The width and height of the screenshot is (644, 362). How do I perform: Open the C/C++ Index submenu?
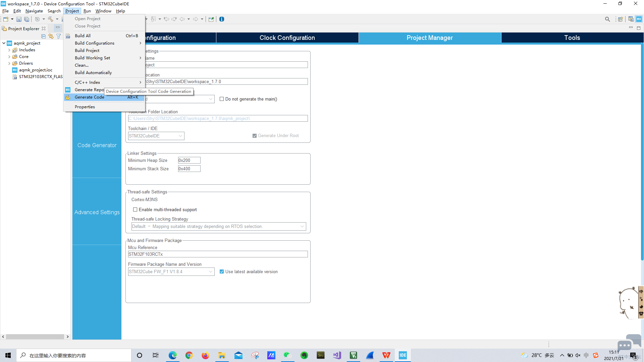104,82
